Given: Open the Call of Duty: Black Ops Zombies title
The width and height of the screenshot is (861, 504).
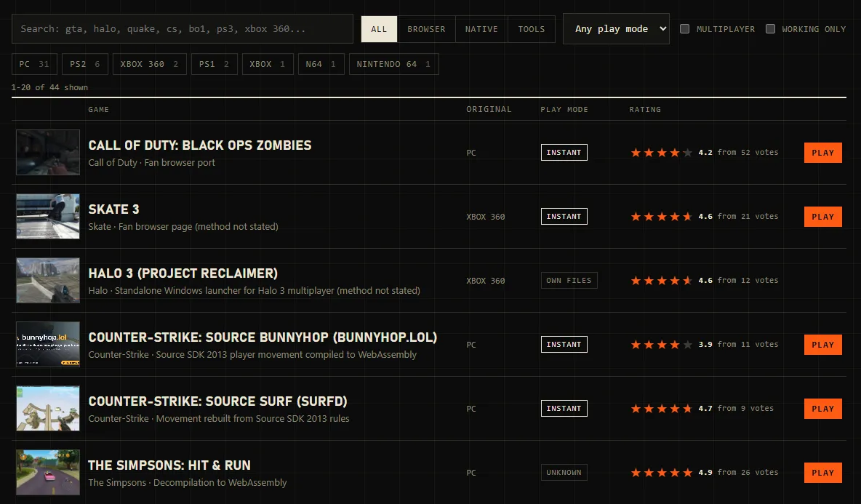Looking at the screenshot, I should pyautogui.click(x=200, y=145).
